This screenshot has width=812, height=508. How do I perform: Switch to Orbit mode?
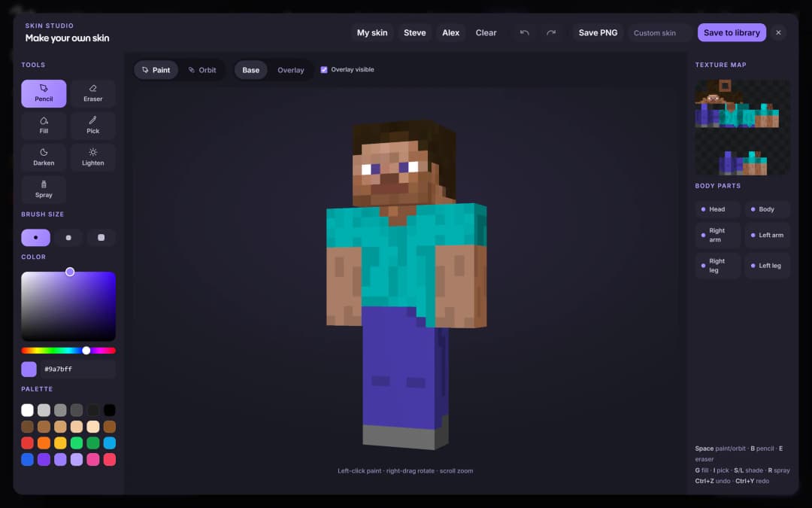pyautogui.click(x=202, y=70)
